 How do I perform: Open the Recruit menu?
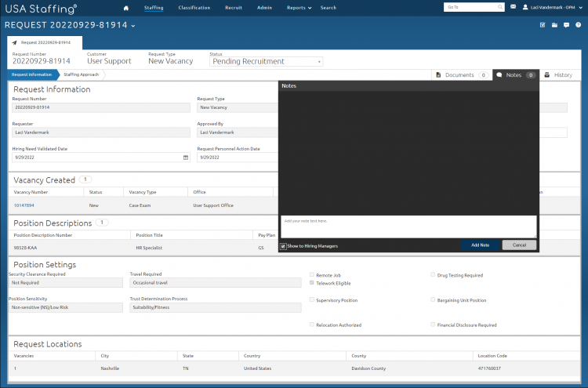coord(234,8)
